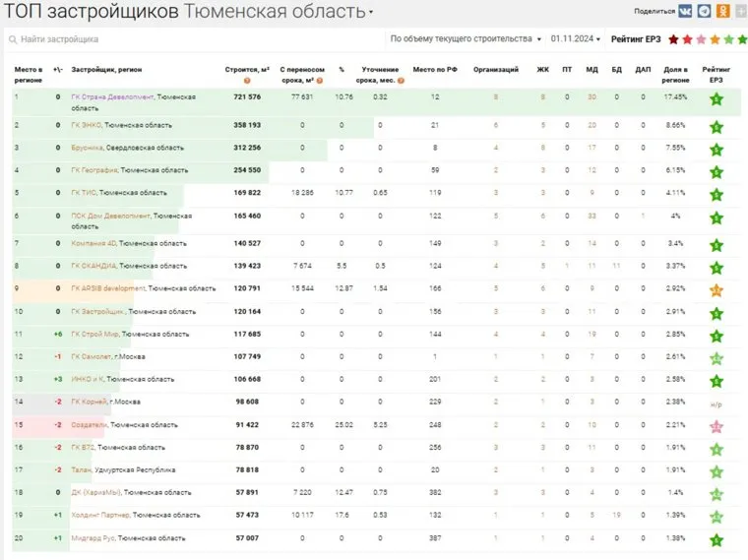This screenshot has height=560, width=748.
Task: Click the gray plus share icon
Action: click(739, 11)
